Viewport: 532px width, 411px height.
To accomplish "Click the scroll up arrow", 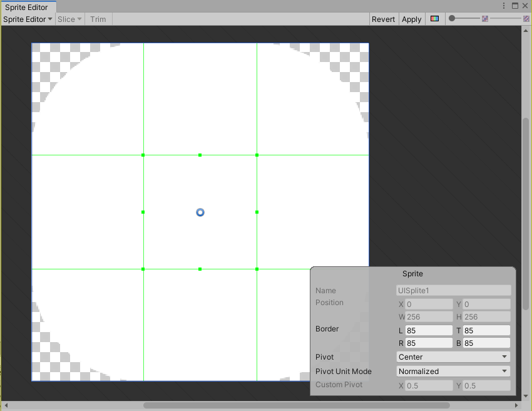I will coord(526,31).
